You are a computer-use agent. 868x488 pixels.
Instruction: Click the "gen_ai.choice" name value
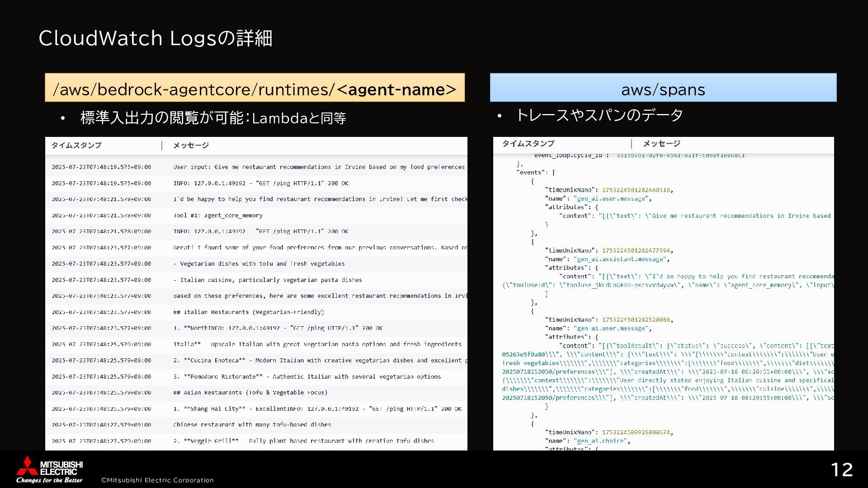tap(600, 441)
